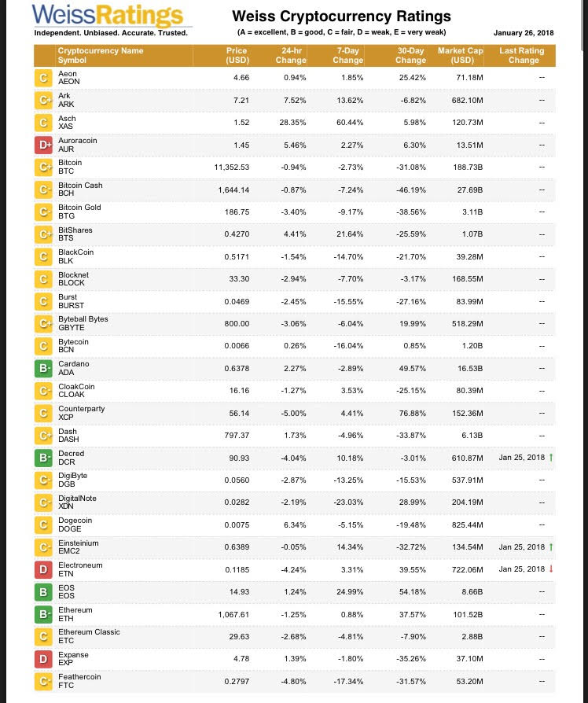This screenshot has width=588, height=703.
Task: Click the green up arrow in Decred row
Action: click(x=550, y=458)
